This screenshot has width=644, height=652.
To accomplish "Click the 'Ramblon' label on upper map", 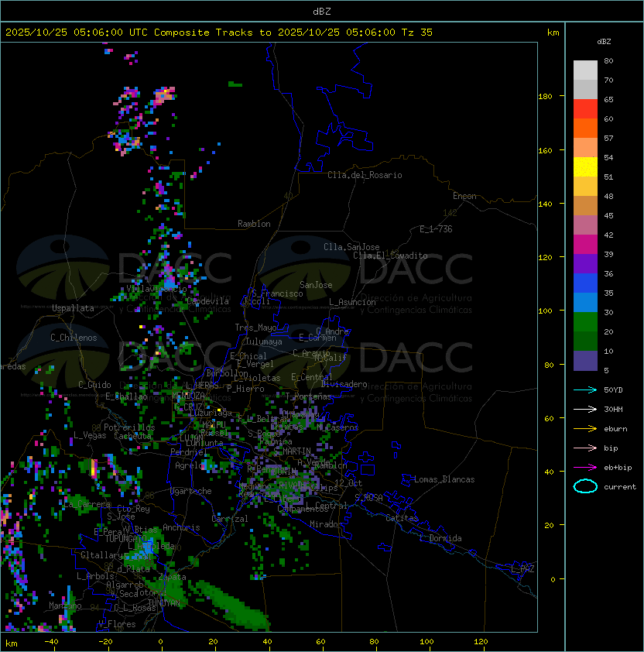I will click(254, 224).
